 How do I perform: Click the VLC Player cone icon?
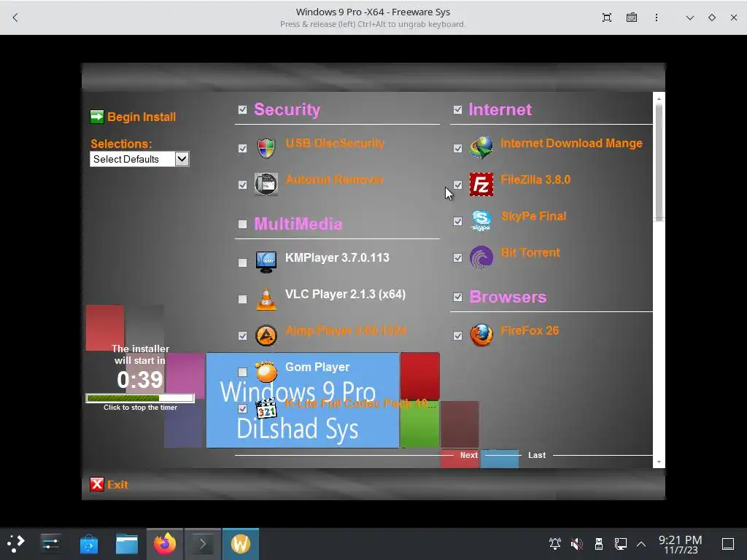266,299
